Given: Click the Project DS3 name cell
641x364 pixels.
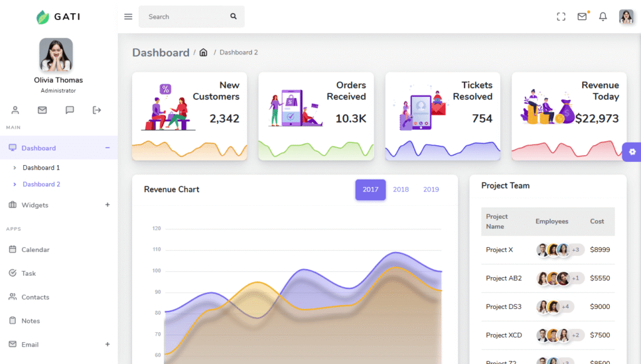Looking at the screenshot, I should pos(504,306).
